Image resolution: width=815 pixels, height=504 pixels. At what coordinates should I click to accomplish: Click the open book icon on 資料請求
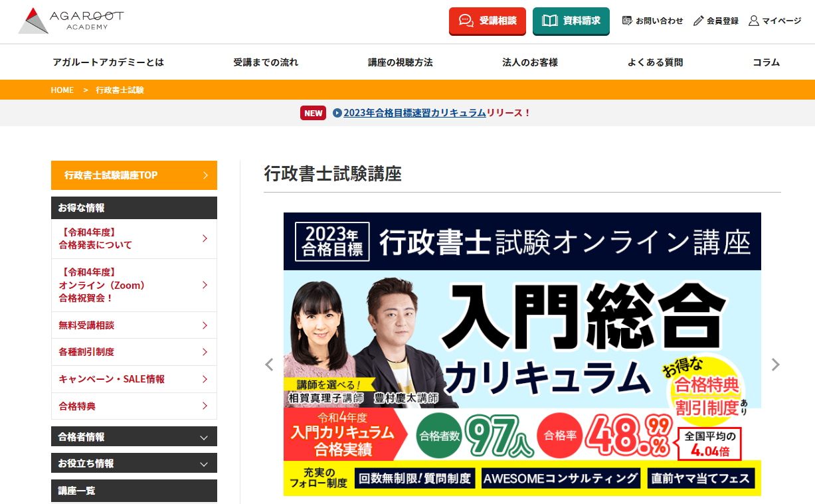coord(549,21)
